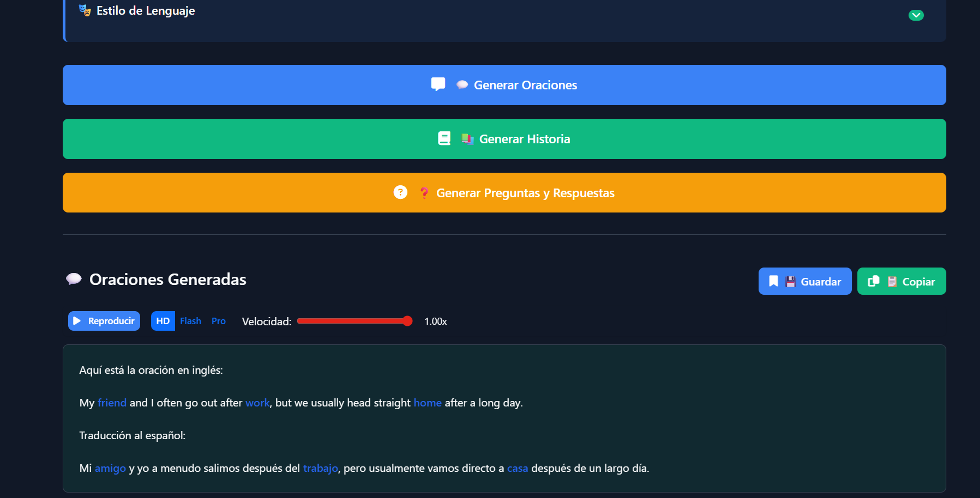The image size is (980, 498).
Task: Copy sentences with the Copiar button
Action: tap(901, 281)
